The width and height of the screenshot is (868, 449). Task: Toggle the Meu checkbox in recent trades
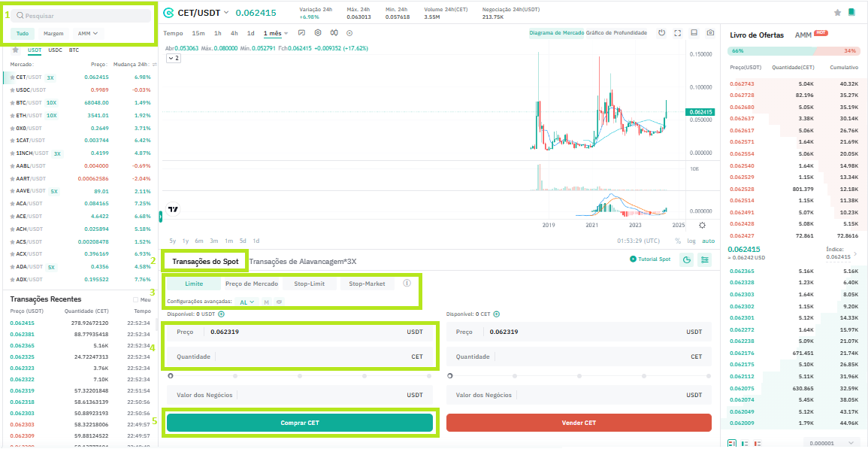[x=135, y=299]
